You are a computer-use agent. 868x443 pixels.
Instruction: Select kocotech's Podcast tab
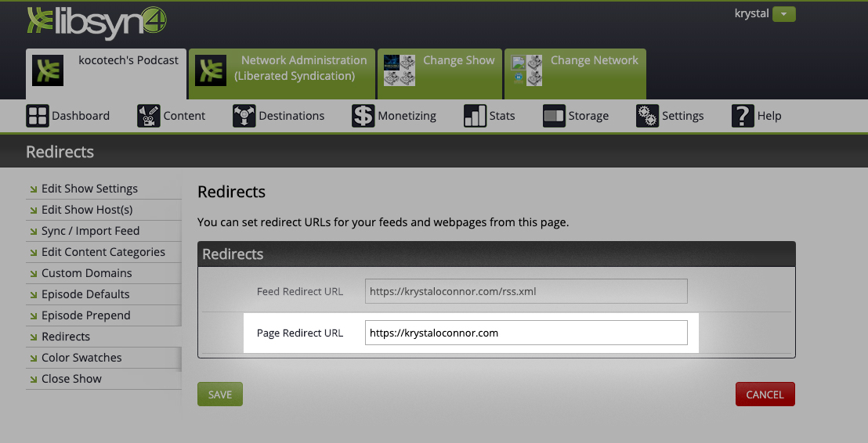click(x=106, y=74)
